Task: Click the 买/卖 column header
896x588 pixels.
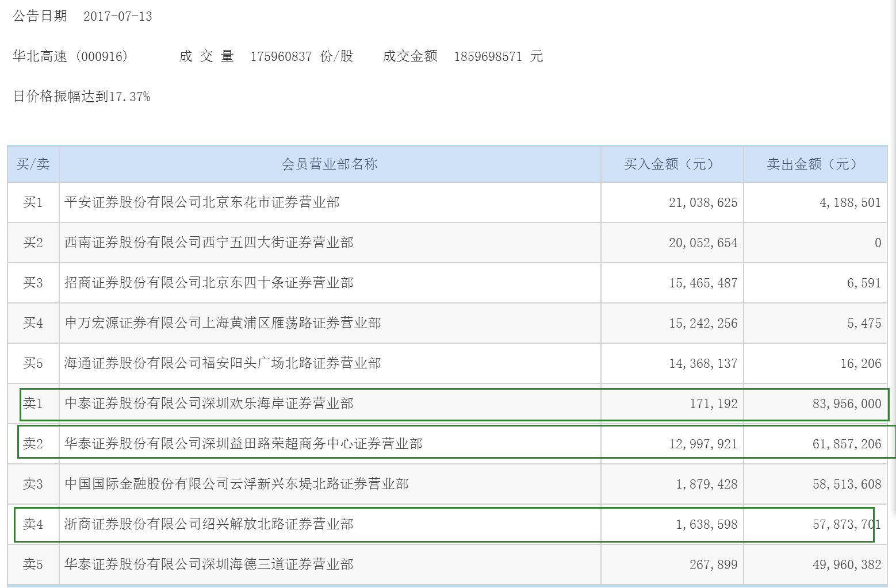Action: (33, 164)
